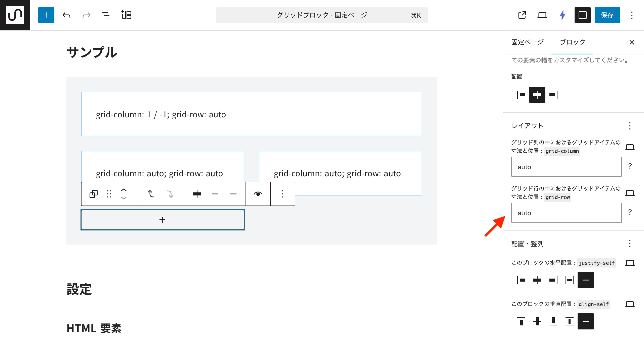Click the 保存 save button
This screenshot has height=338, width=644.
(607, 15)
